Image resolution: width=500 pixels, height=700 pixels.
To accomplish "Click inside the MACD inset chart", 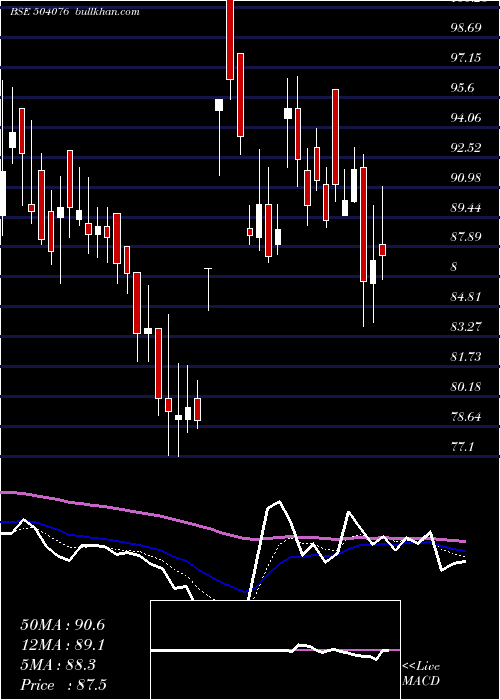I will 275,650.
